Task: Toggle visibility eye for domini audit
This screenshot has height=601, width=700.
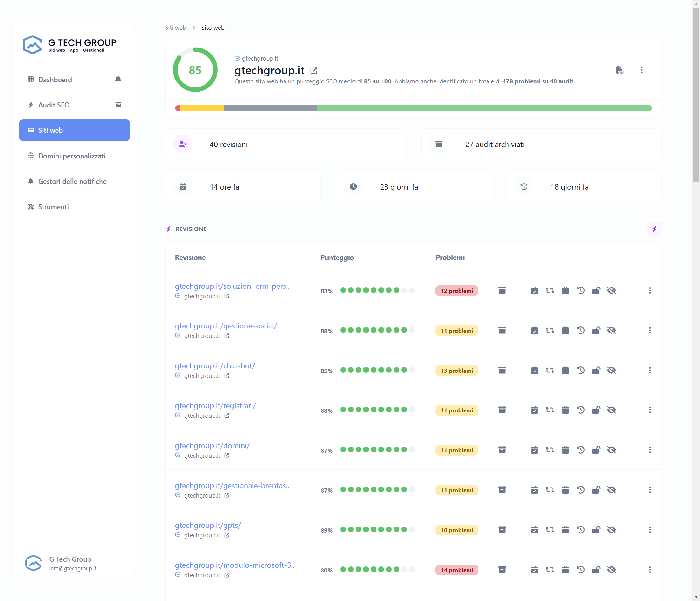Action: pyautogui.click(x=612, y=450)
